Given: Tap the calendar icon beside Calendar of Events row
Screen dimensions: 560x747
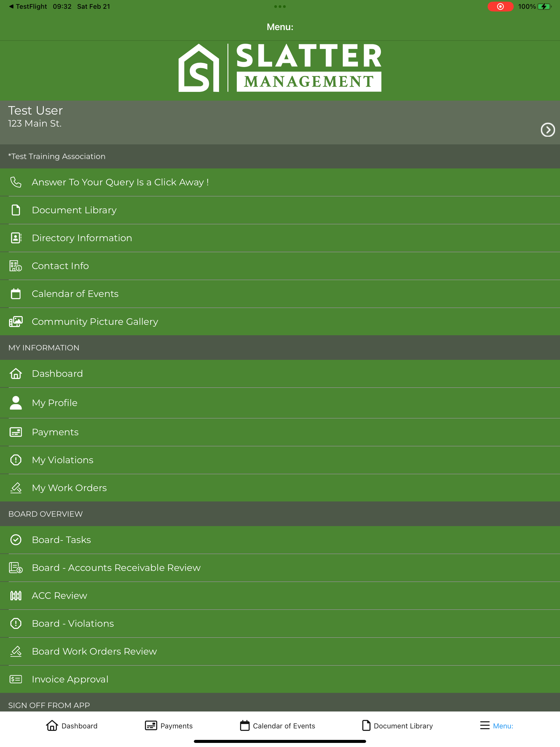Looking at the screenshot, I should (16, 293).
